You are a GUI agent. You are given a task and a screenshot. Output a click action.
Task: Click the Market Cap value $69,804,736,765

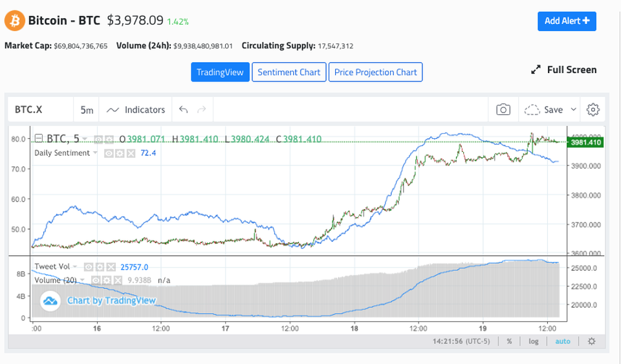pos(81,46)
